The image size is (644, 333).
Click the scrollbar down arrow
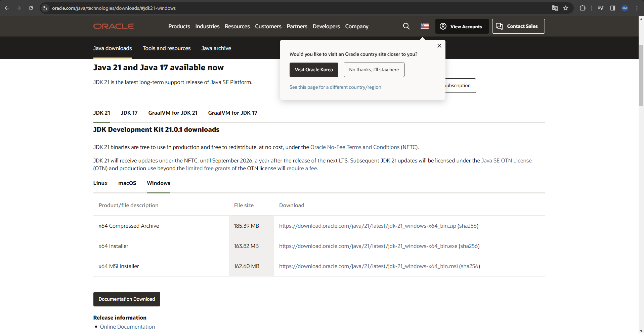pos(641,330)
